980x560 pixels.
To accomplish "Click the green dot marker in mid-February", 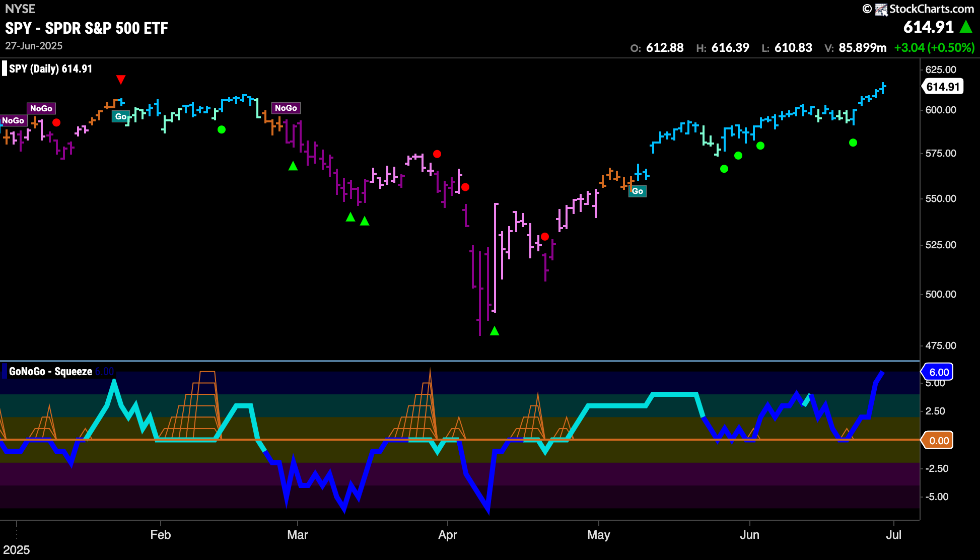I will click(222, 129).
